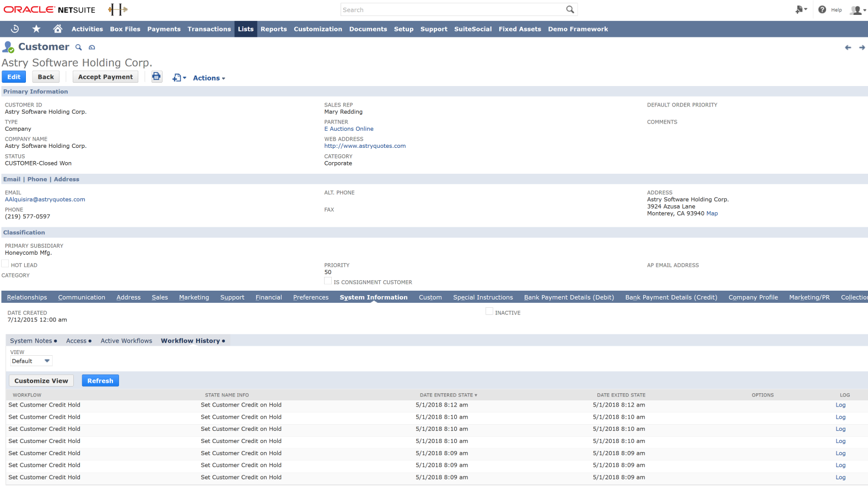Open the Create New document icon at top right
Screen dimensions: 868x487
point(801,9)
